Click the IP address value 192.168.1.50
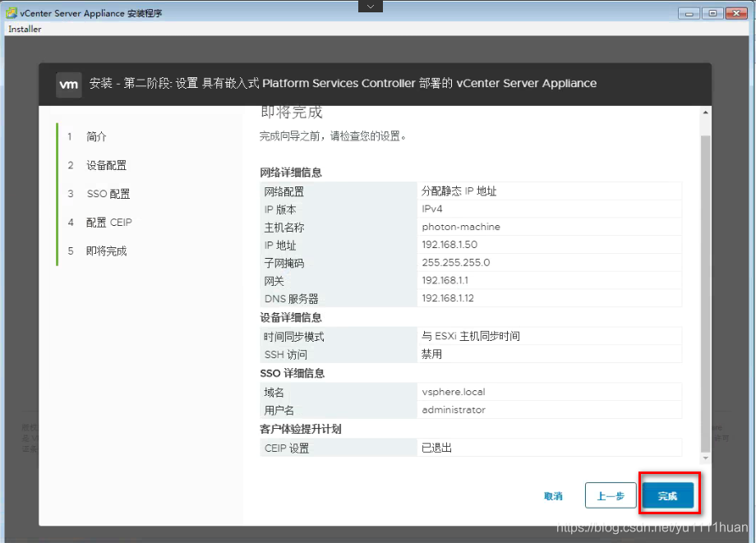The height and width of the screenshot is (543, 756). pos(449,244)
